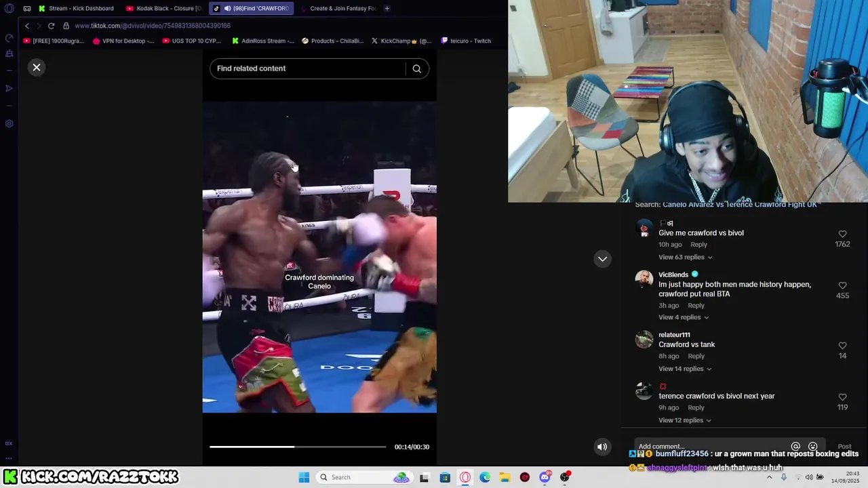This screenshot has height=488, width=868.
Task: Expand View 14 replies
Action: pyautogui.click(x=685, y=369)
